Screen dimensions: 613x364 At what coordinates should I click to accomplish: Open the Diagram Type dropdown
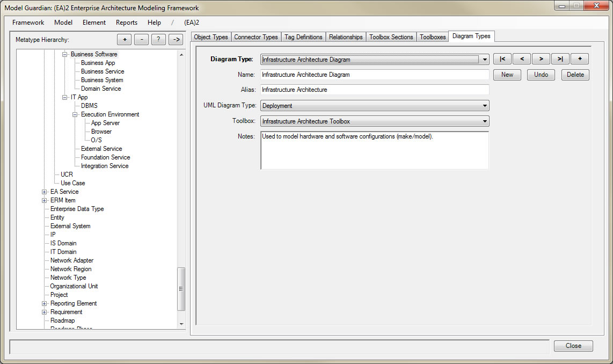click(x=485, y=60)
